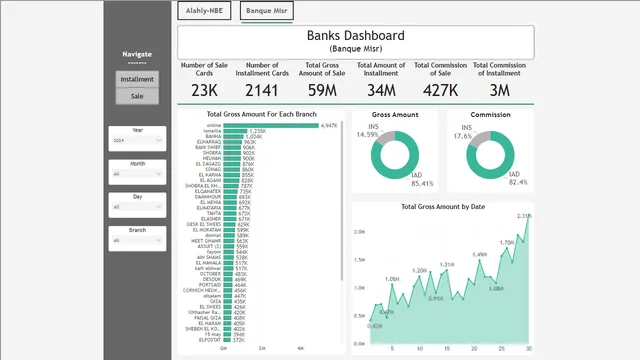Click the EL AGAMI branch label

(210, 180)
